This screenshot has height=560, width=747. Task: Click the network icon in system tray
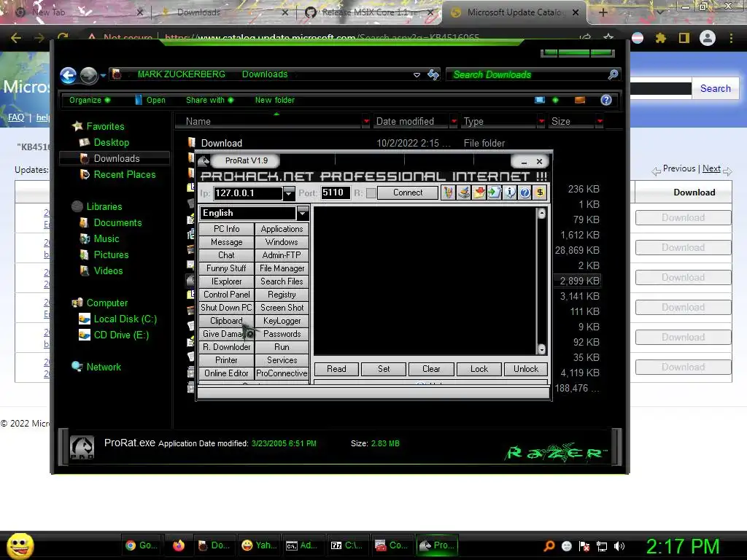coord(602,546)
